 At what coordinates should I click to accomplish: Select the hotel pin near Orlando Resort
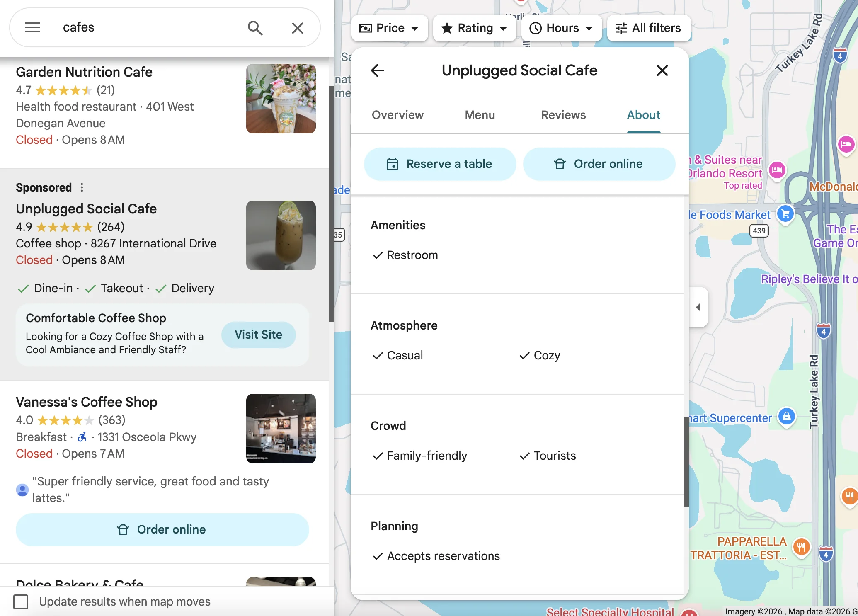click(777, 170)
